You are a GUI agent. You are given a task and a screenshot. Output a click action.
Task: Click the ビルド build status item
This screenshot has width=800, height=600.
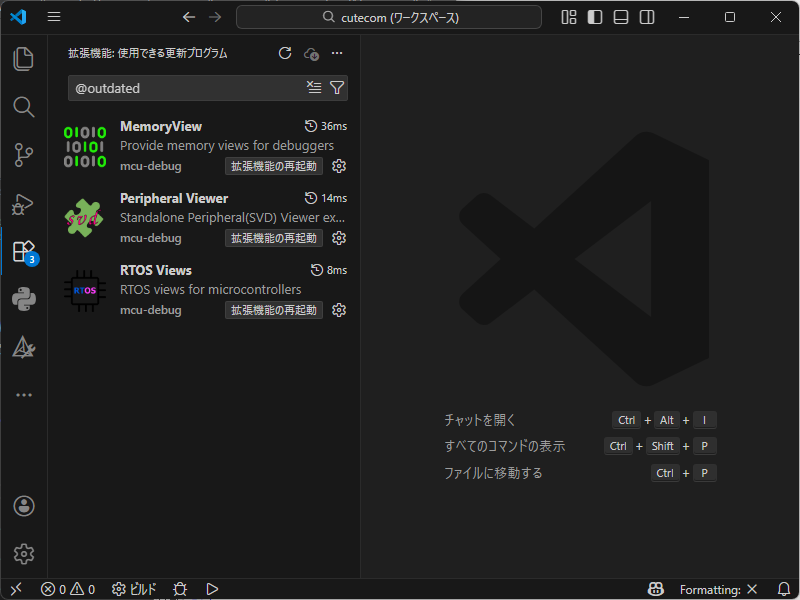pos(134,589)
